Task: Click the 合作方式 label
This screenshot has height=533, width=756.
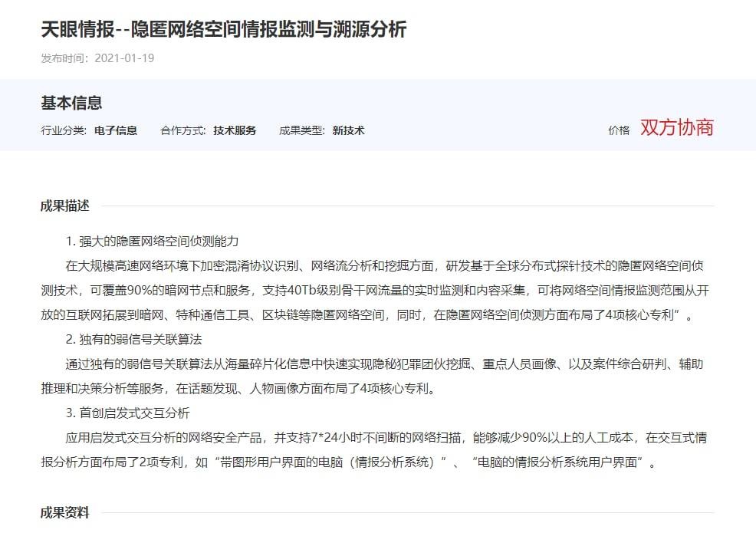Action: point(183,130)
